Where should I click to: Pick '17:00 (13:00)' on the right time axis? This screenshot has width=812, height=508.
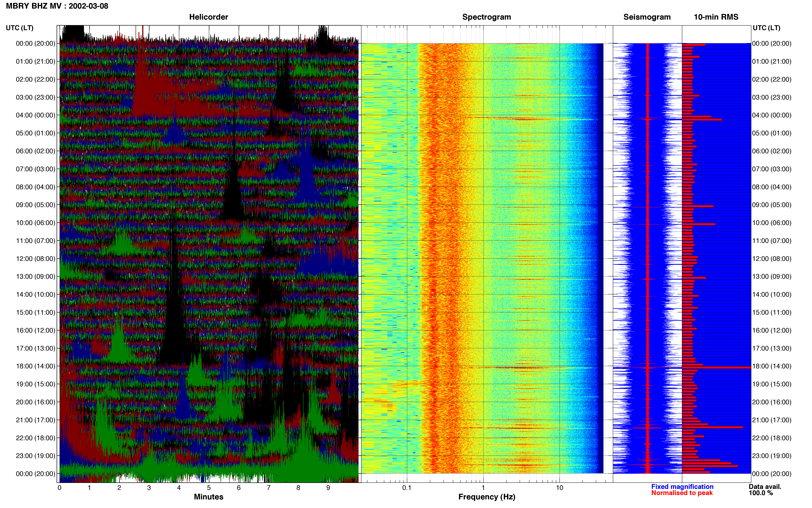coord(772,348)
